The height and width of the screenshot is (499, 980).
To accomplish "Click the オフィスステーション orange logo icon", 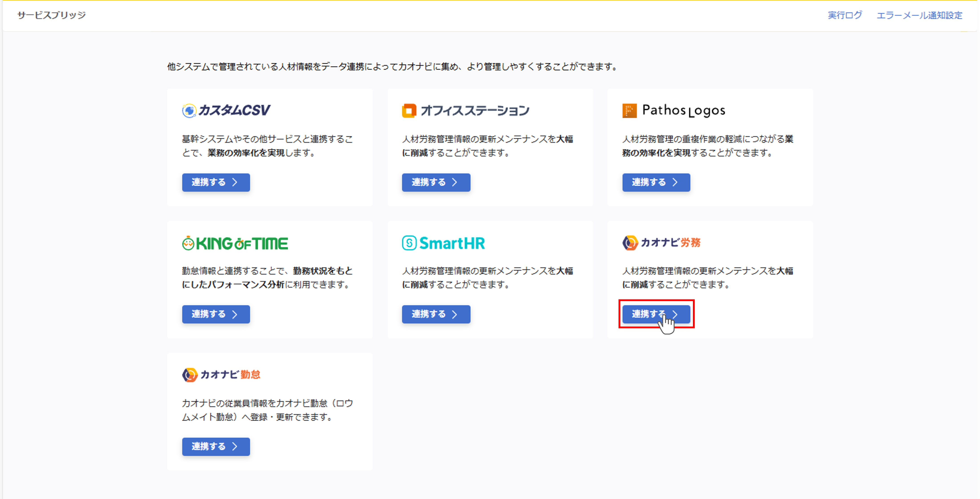I will coord(409,111).
